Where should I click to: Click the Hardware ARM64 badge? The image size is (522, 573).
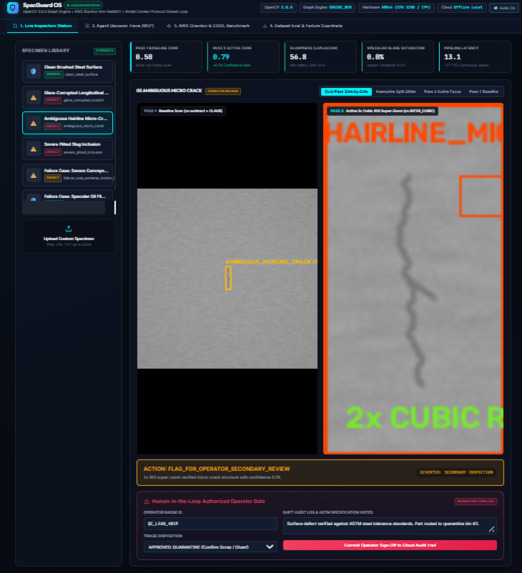coord(396,7)
